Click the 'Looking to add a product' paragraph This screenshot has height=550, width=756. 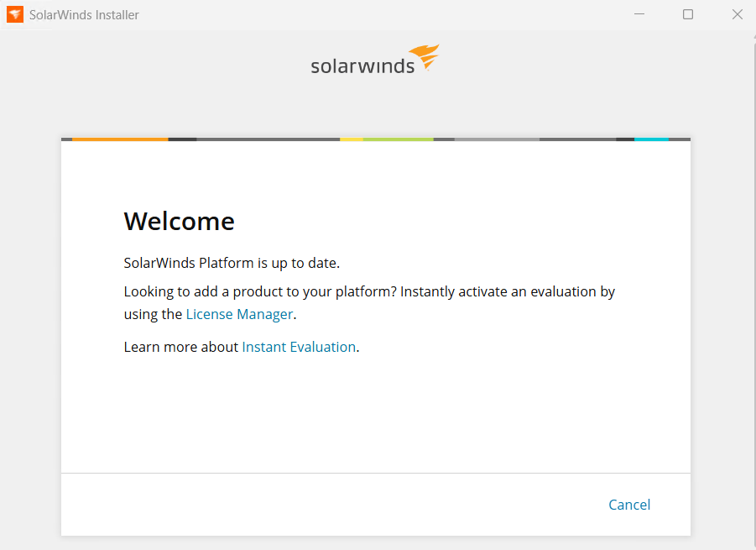[369, 303]
